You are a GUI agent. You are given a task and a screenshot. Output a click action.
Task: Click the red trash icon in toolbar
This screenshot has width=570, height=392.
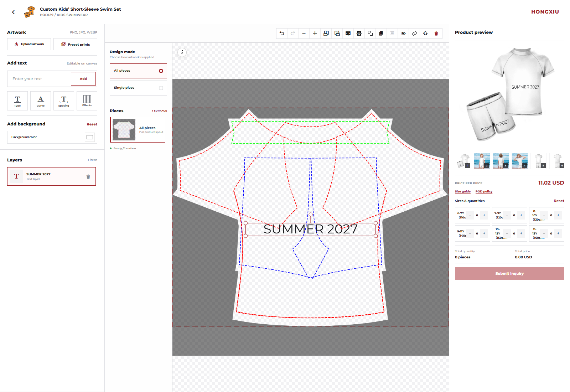(x=436, y=33)
